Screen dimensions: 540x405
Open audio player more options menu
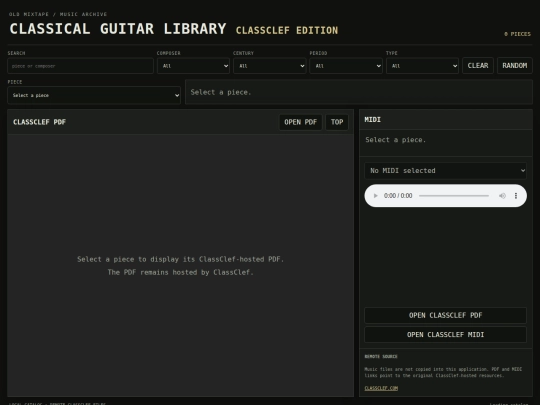point(516,196)
